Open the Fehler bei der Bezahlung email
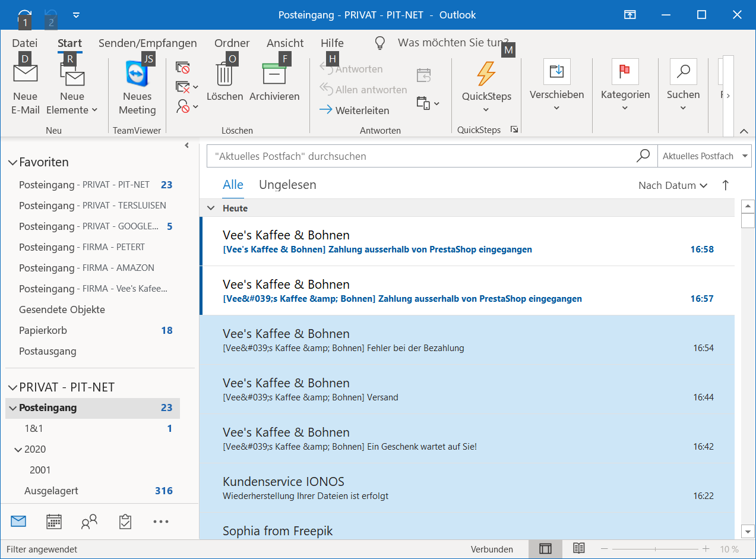The image size is (756, 559). point(468,340)
